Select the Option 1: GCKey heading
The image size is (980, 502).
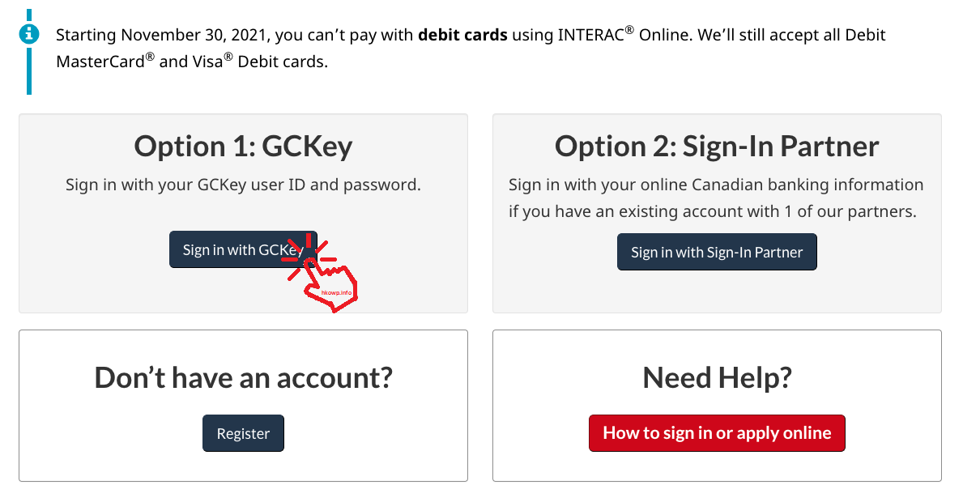(x=243, y=147)
